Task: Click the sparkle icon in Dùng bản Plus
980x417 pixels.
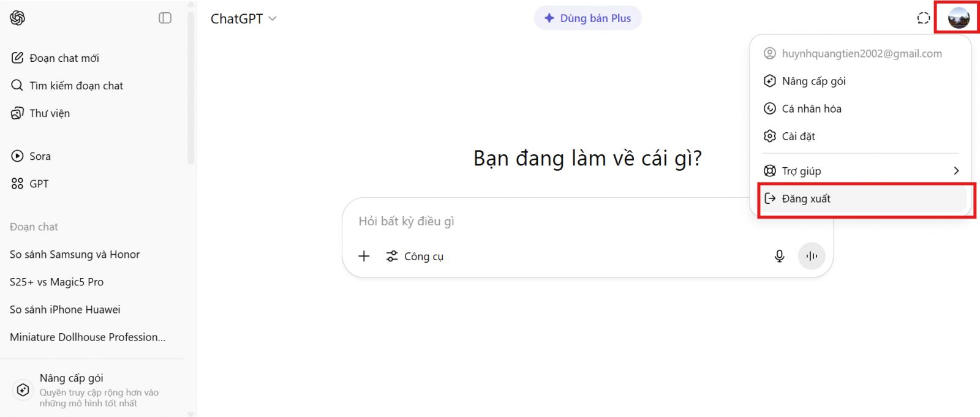Action: [x=549, y=18]
